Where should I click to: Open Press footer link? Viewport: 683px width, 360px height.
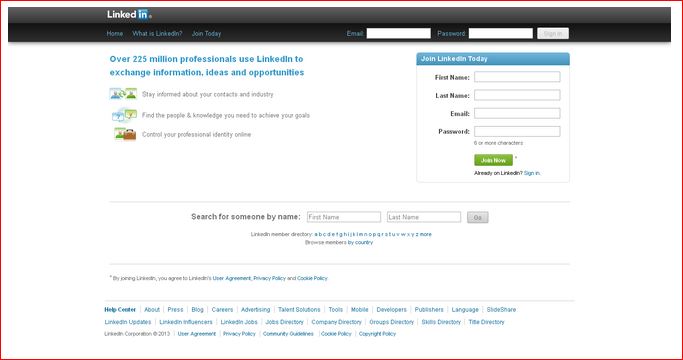point(175,309)
